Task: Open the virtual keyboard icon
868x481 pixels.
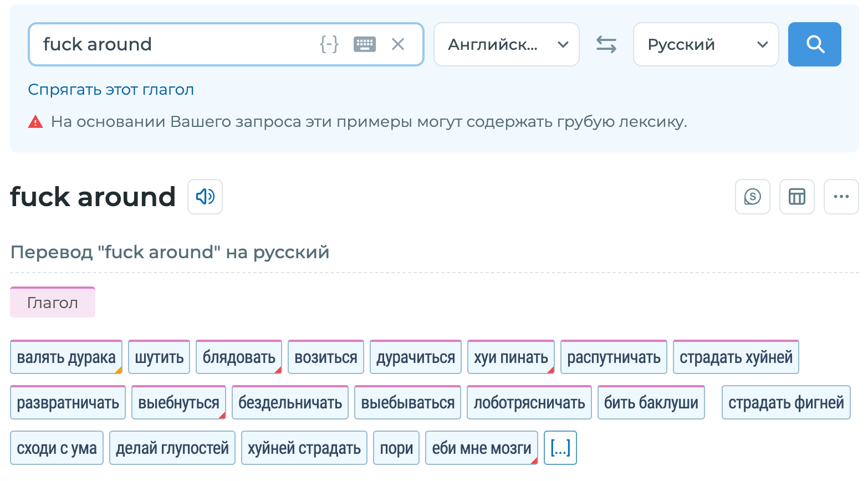Action: pyautogui.click(x=364, y=44)
